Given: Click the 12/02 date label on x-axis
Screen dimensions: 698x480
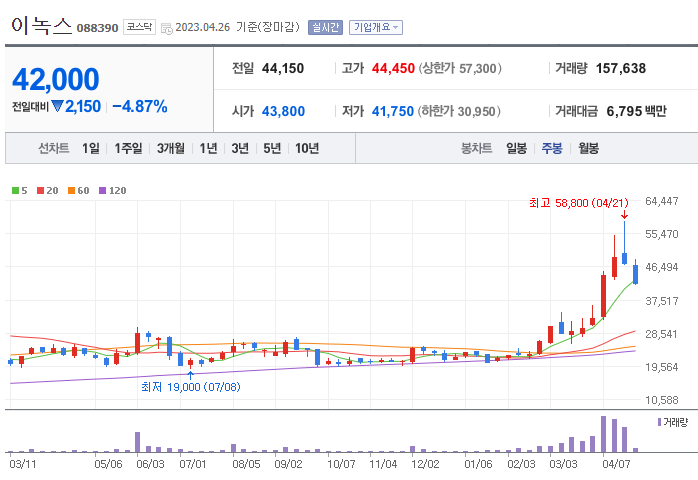Looking at the screenshot, I should [x=425, y=464].
